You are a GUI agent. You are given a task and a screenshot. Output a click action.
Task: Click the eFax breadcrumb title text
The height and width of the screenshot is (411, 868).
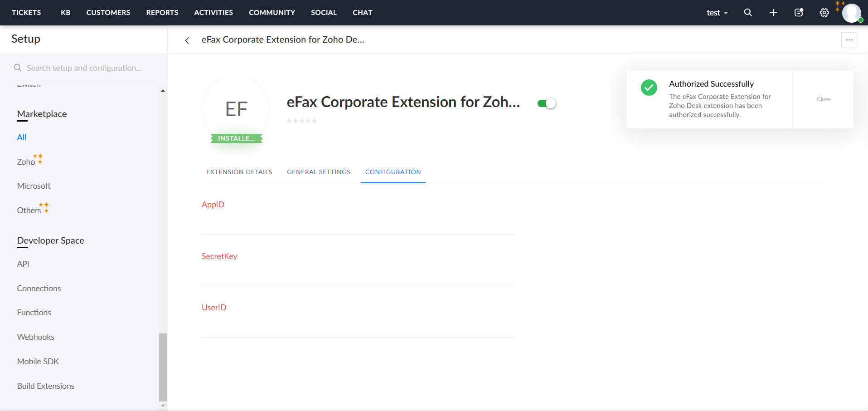pos(283,40)
